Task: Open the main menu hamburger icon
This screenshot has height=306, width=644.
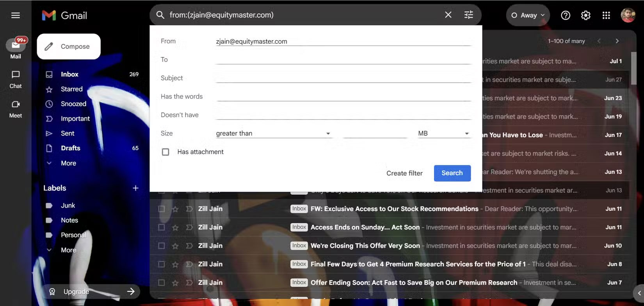Action: [16, 15]
